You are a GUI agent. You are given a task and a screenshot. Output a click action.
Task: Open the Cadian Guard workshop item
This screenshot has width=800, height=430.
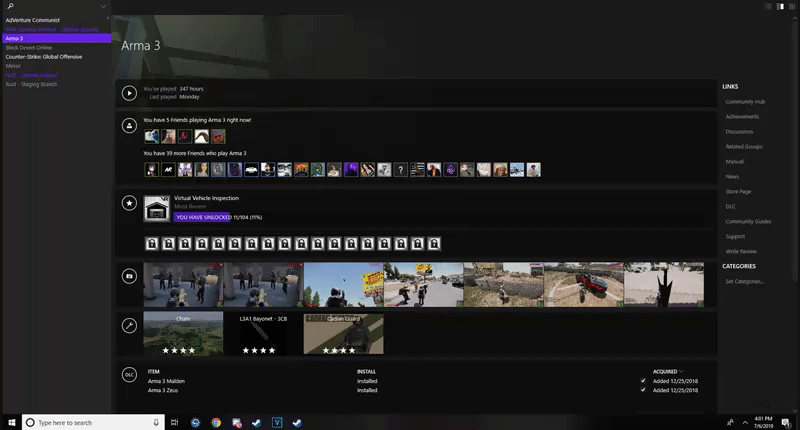343,334
